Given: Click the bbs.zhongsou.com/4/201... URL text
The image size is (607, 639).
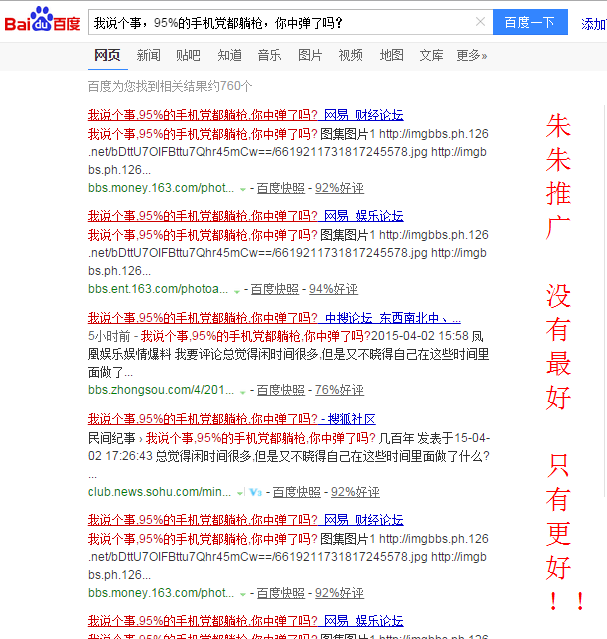Looking at the screenshot, I should (161, 390).
